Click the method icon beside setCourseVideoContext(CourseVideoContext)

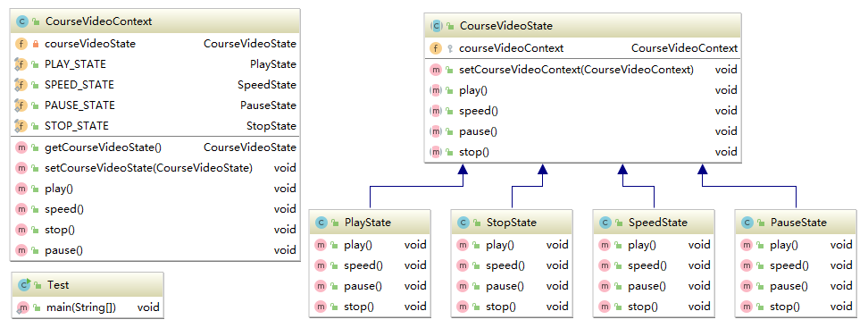(436, 70)
